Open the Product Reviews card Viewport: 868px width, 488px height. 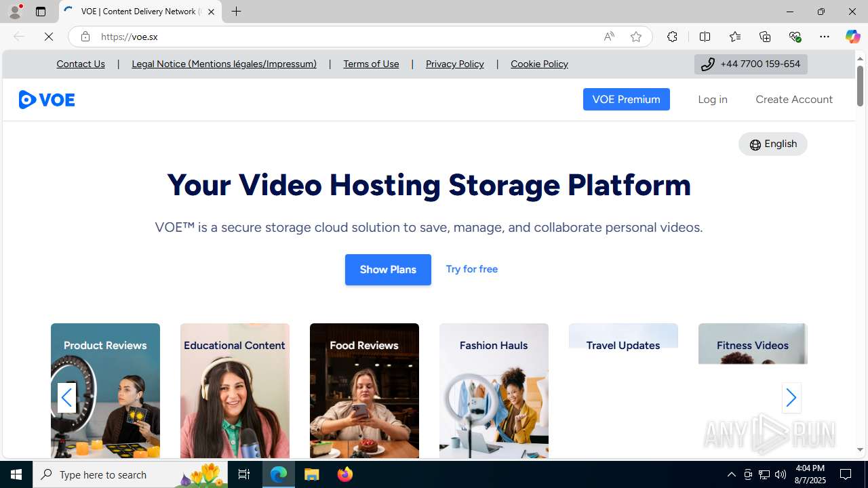click(x=105, y=390)
